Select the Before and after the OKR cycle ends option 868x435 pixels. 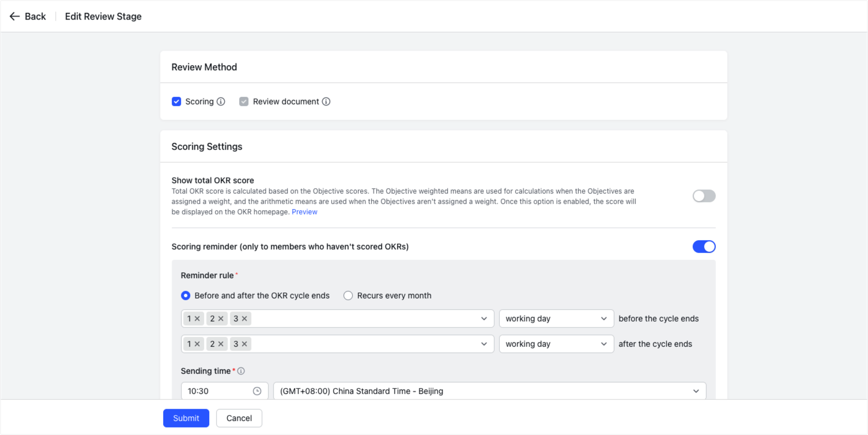click(186, 295)
